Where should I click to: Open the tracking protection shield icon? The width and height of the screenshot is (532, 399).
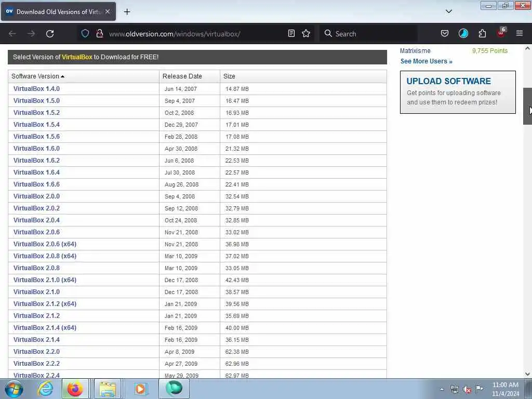[85, 34]
